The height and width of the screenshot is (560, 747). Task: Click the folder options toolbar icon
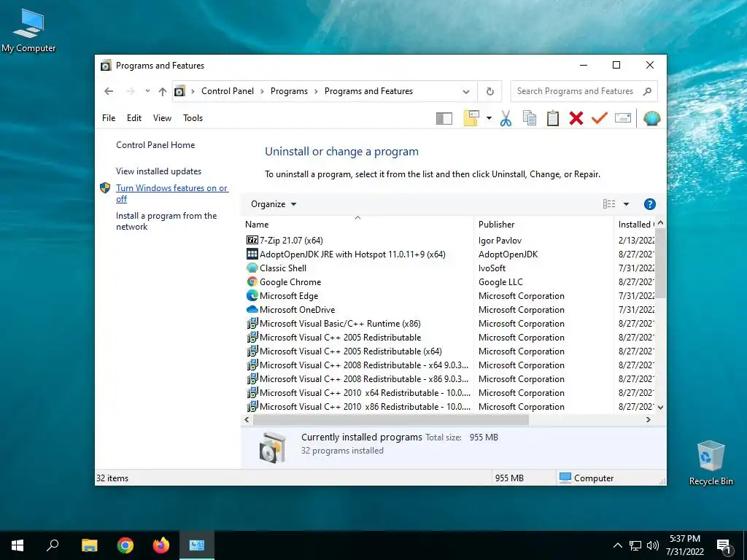pos(471,118)
